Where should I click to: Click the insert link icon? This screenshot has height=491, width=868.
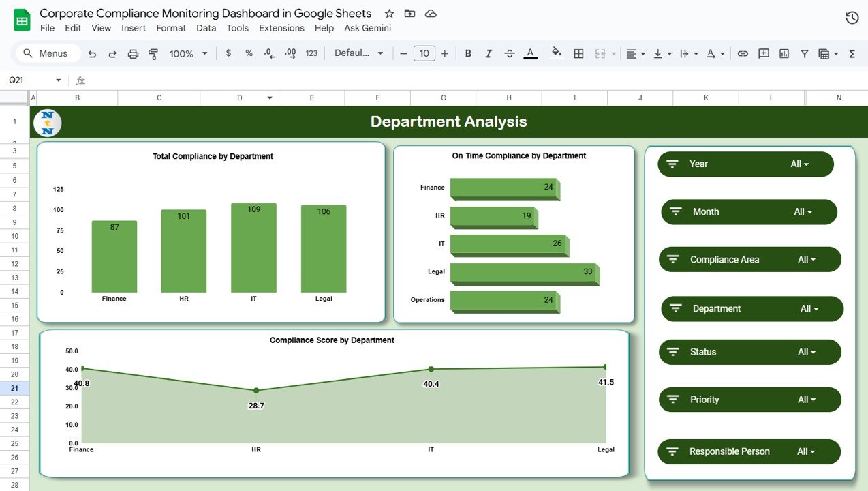tap(743, 53)
